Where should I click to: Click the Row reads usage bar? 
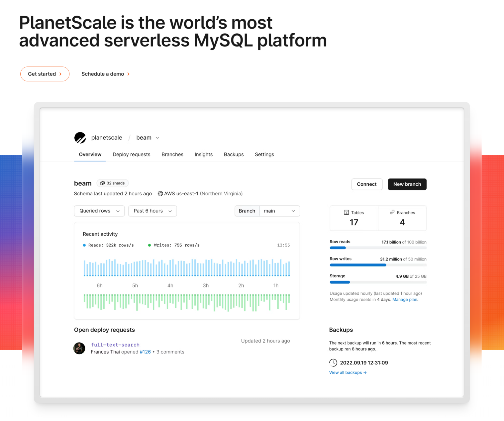(x=378, y=248)
